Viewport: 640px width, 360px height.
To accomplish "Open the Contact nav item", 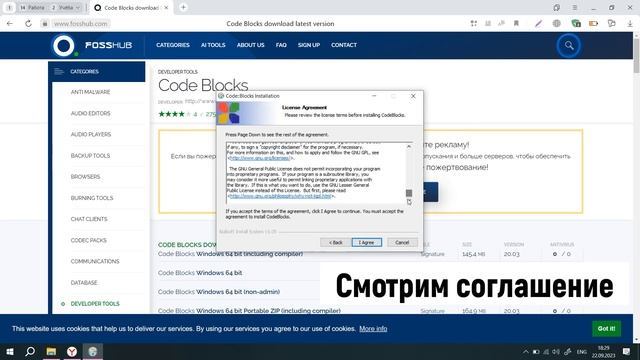I will pos(344,45).
